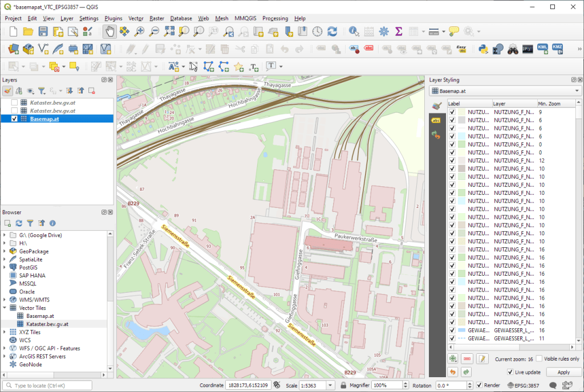Expand the XYZ Tiles browser node
Image resolution: width=584 pixels, height=392 pixels.
pos(5,332)
